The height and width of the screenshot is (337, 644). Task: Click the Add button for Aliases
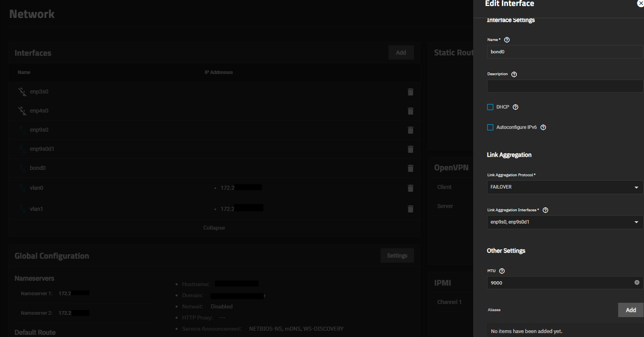tap(630, 310)
